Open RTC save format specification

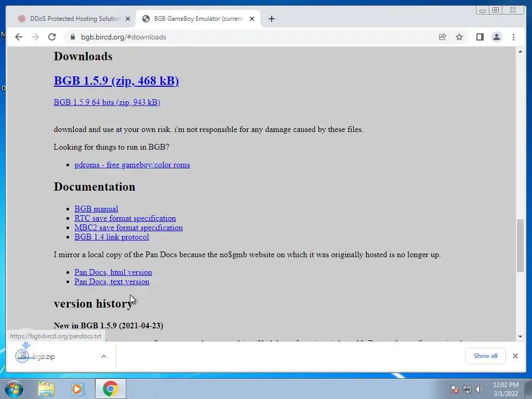coord(125,218)
